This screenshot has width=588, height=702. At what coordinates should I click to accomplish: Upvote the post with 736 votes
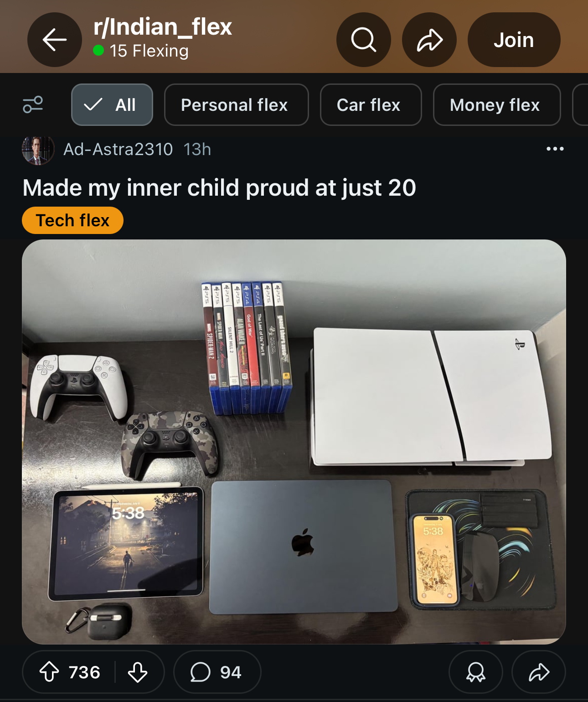(49, 672)
